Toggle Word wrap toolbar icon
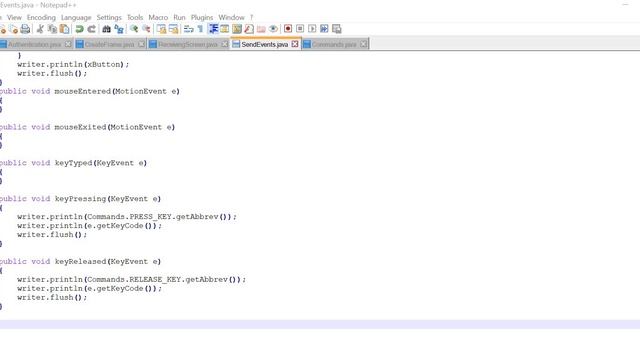Screen dimensions: 640x360 [x=189, y=29]
